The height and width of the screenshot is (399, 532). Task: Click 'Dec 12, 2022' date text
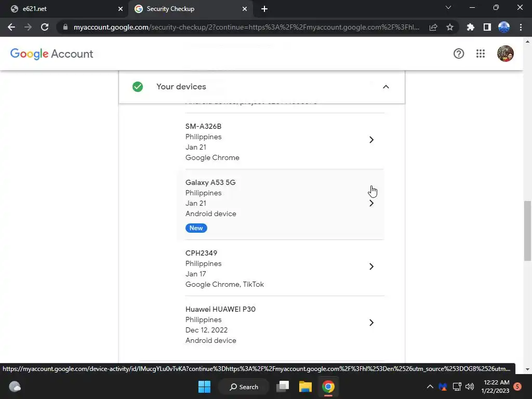pyautogui.click(x=206, y=330)
